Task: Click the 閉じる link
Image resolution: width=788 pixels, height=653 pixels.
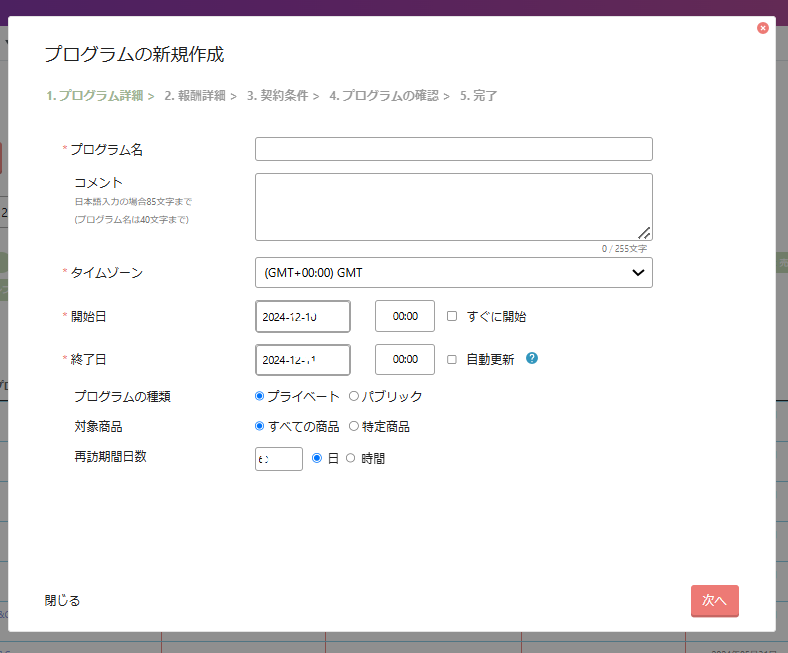Action: tap(63, 600)
